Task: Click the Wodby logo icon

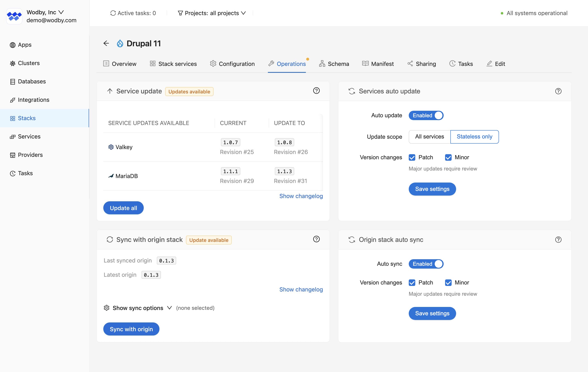Action: [14, 16]
